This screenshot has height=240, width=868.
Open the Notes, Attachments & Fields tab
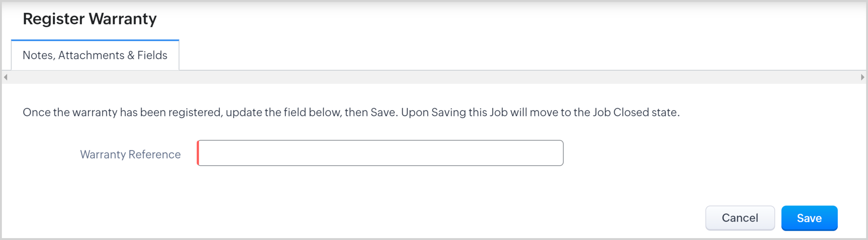tap(95, 55)
